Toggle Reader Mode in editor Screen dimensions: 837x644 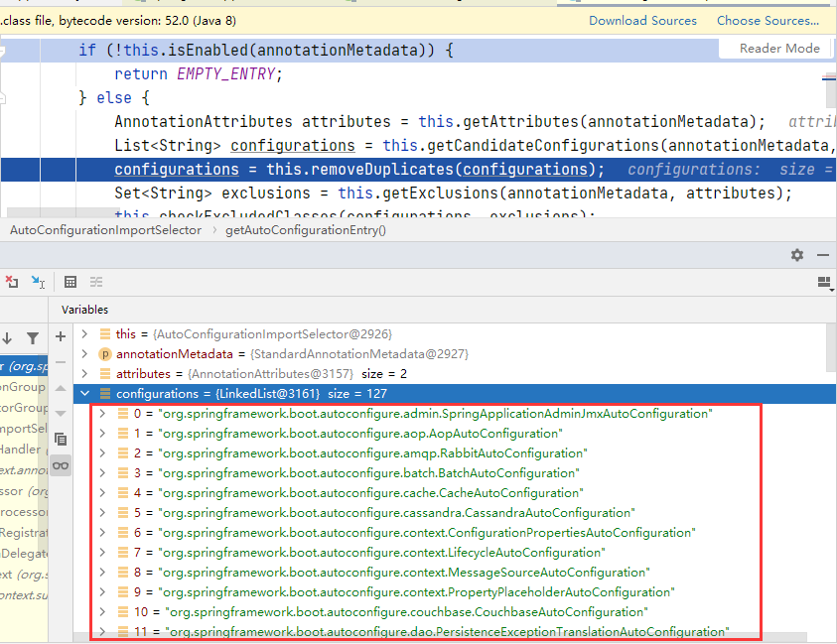pos(779,48)
